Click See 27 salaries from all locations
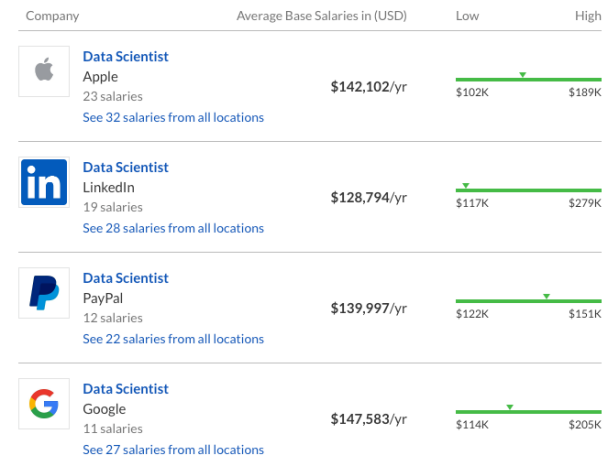 (173, 450)
